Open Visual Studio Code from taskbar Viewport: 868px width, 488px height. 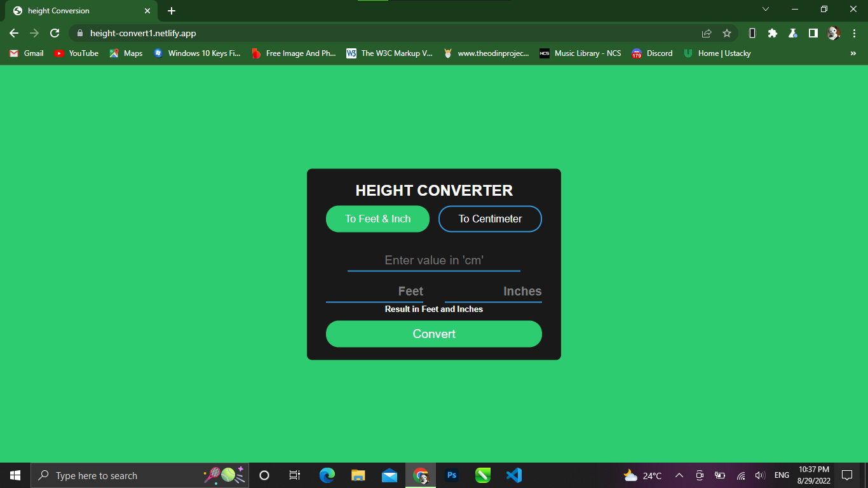pyautogui.click(x=514, y=475)
